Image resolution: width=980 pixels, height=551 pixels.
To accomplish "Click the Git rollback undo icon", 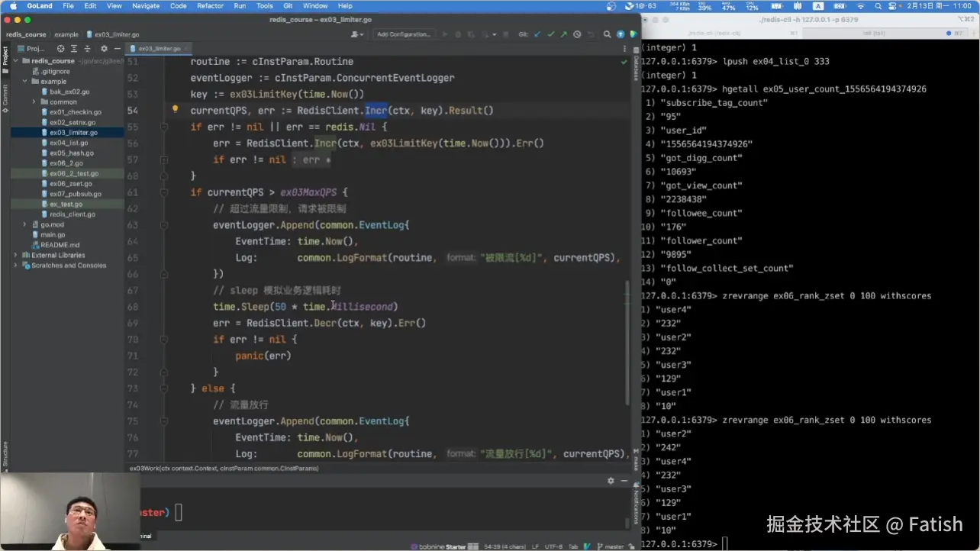I will point(590,34).
